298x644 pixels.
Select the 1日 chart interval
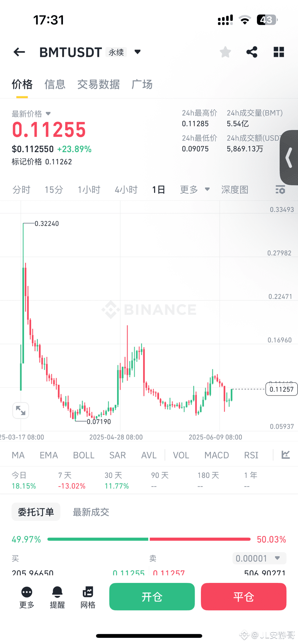point(158,189)
